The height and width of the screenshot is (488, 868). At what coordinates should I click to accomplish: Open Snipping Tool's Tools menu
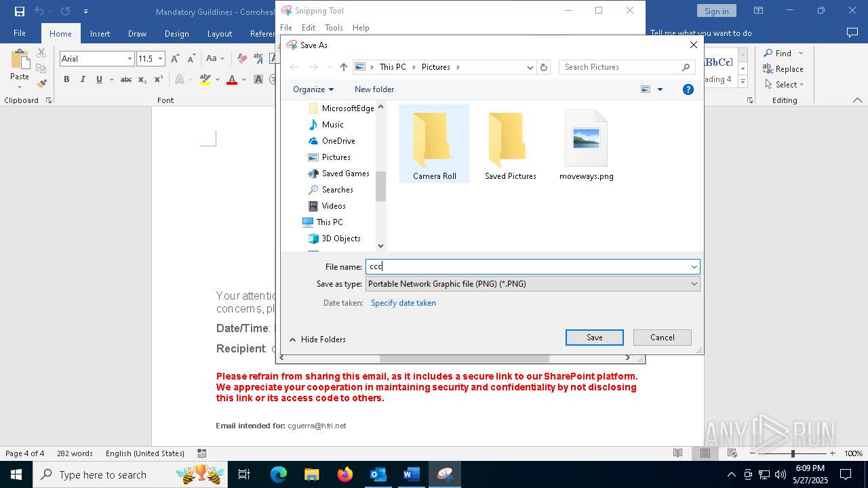(x=334, y=28)
